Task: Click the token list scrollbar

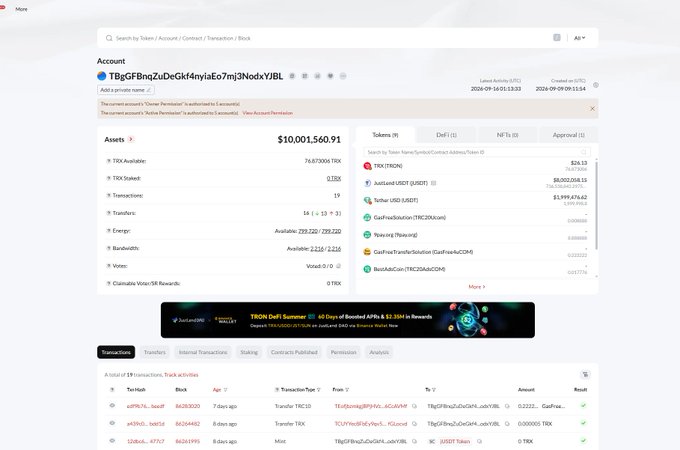Action: [597, 205]
